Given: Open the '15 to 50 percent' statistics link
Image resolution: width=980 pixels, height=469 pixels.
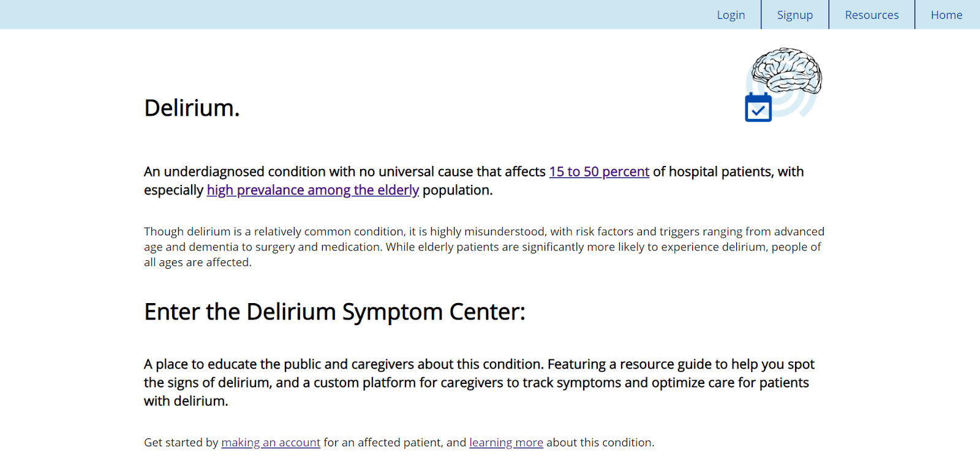Looking at the screenshot, I should pos(599,171).
